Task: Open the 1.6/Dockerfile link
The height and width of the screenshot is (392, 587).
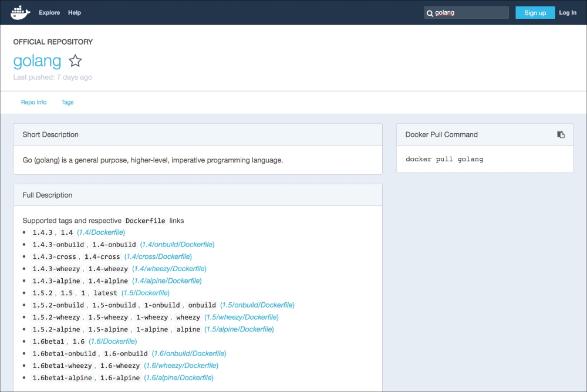Action: [x=113, y=341]
